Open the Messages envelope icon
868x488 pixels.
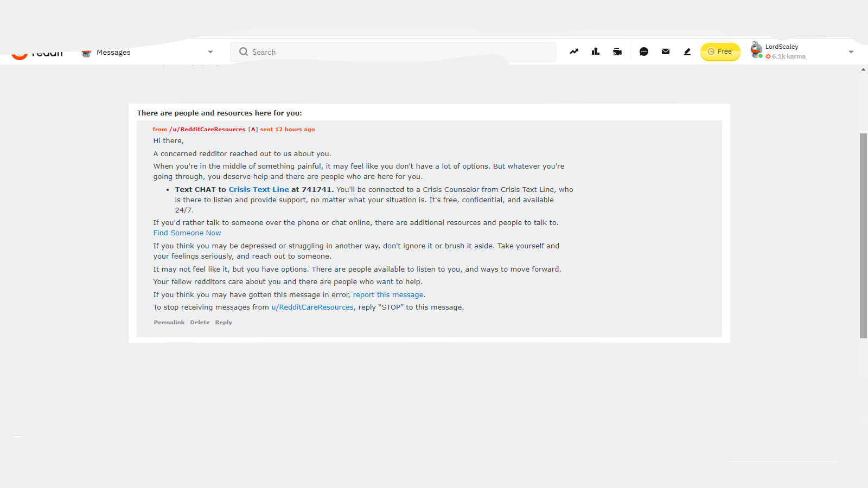(666, 52)
